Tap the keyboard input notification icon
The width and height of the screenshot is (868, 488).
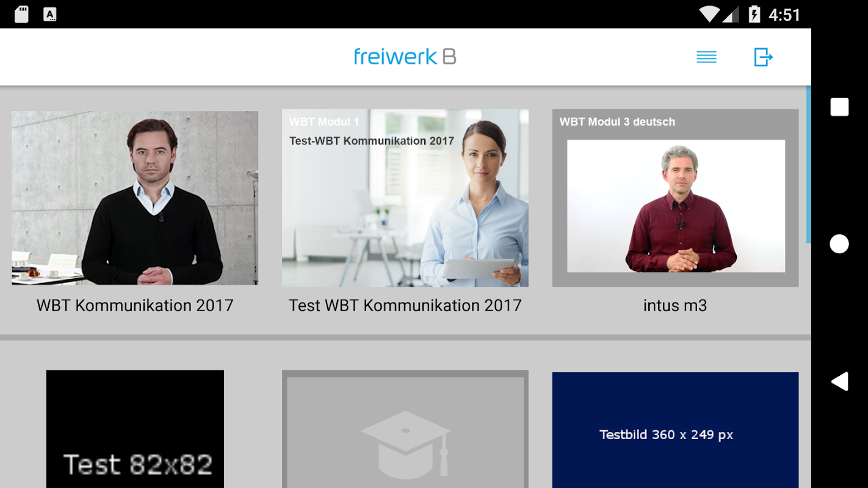50,14
